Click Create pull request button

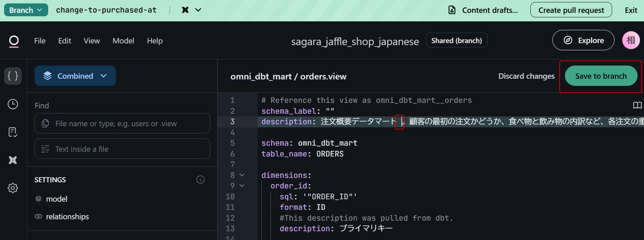pos(571,10)
